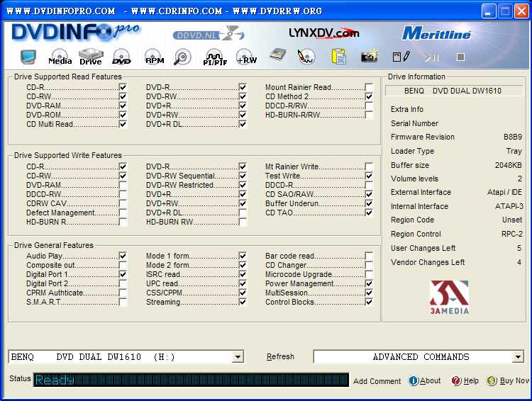Expand the ADVANCED COMMANDS dropdown arrow
Viewport: 532px width, 401px height.
click(518, 357)
